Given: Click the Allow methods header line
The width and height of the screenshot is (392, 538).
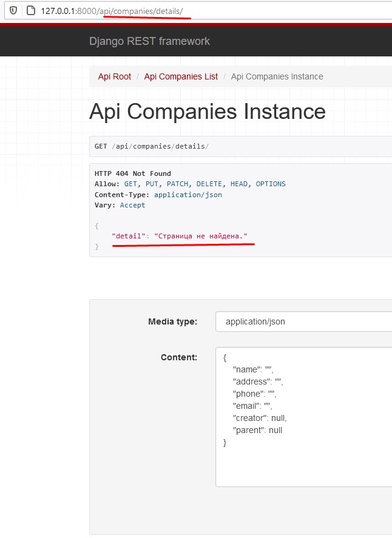Looking at the screenshot, I should pos(190,184).
